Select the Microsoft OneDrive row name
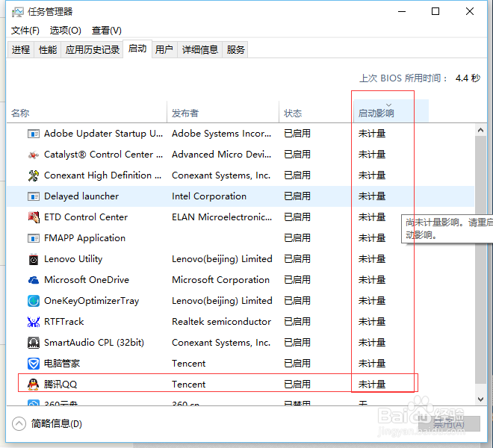 tap(87, 280)
